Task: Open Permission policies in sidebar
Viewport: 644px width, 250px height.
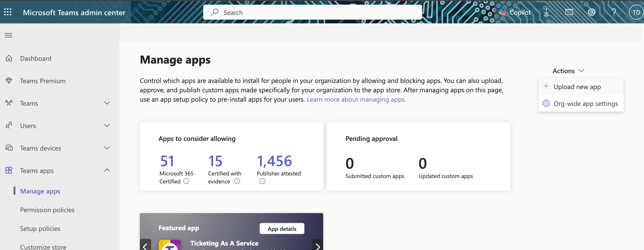Action: (x=47, y=210)
